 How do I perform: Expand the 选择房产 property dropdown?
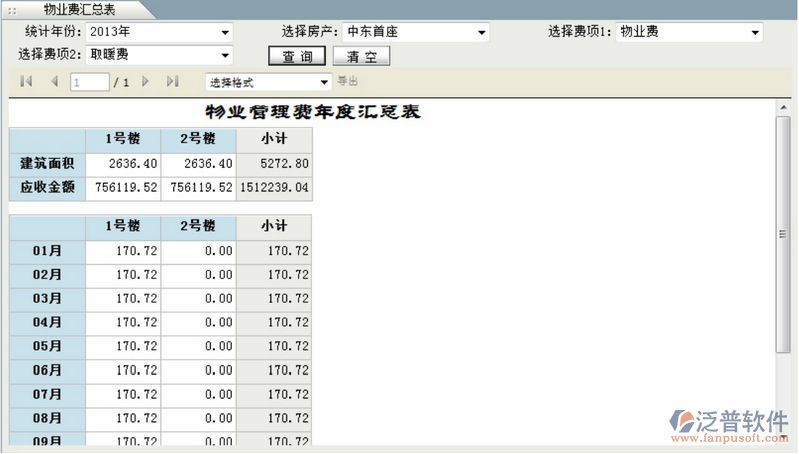coord(482,32)
